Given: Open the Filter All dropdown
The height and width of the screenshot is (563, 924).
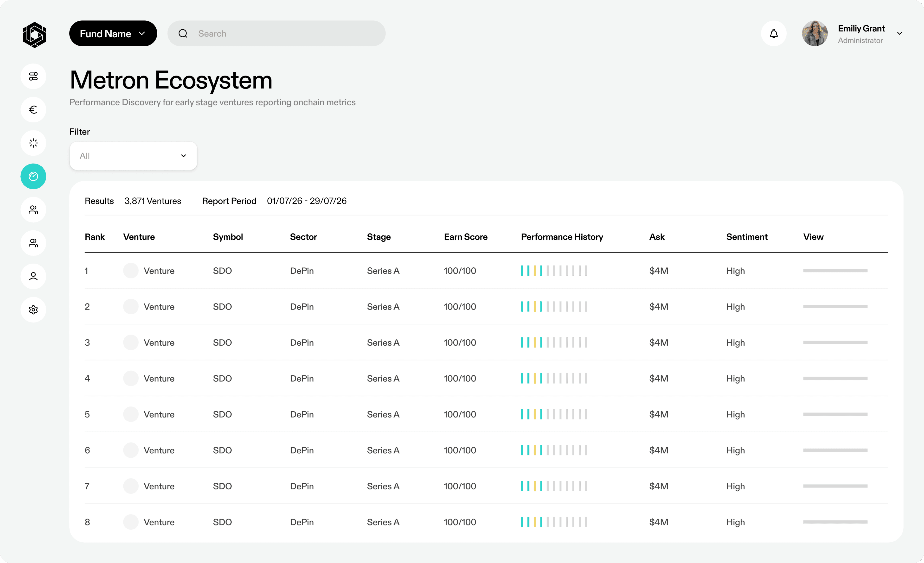Looking at the screenshot, I should [x=133, y=156].
